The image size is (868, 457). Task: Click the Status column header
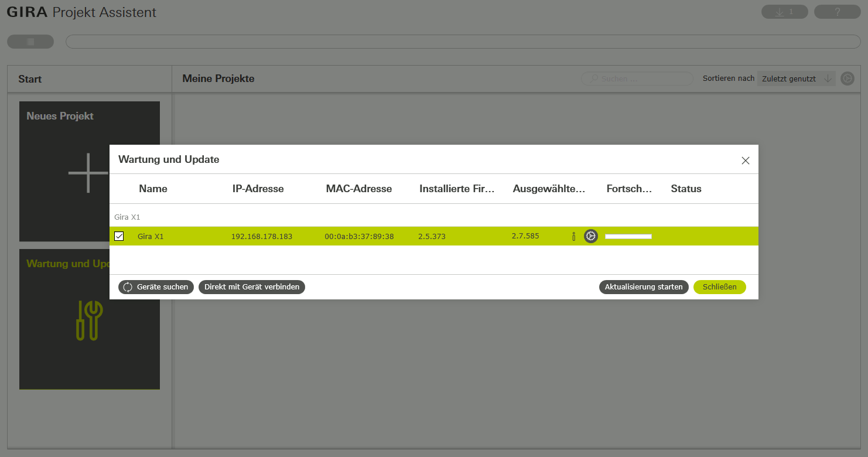tap(686, 189)
